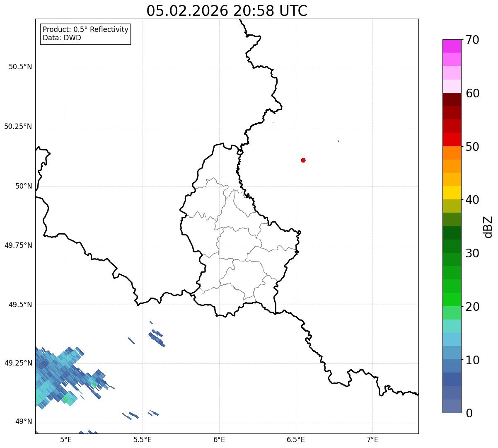
Task: Click the colorbar tick label 70
Action: pyautogui.click(x=472, y=40)
